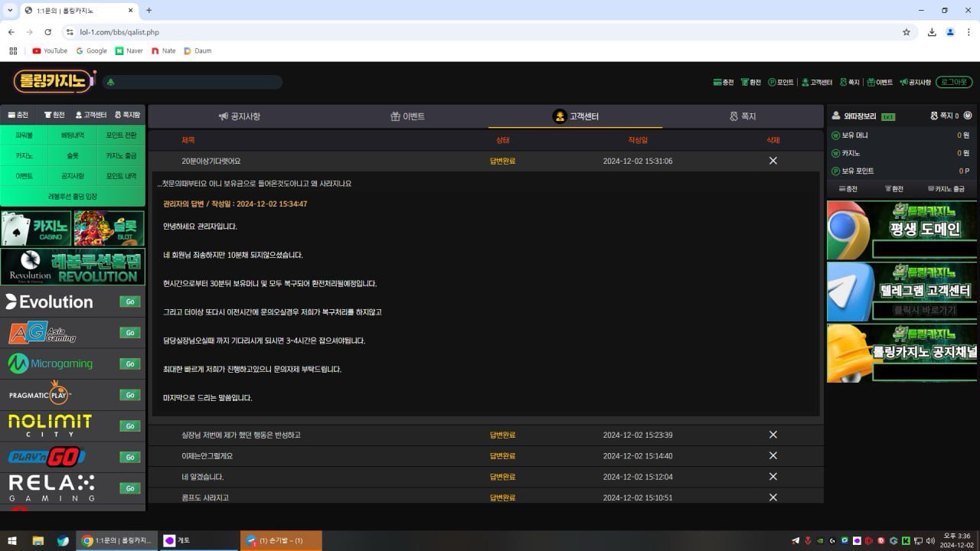Viewport: 980px width, 551px height.
Task: Open Chrome tab search dropdown arrow
Action: pos(10,10)
